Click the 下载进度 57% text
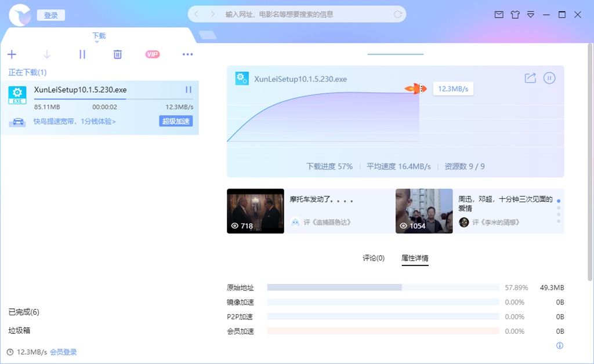 click(x=329, y=166)
